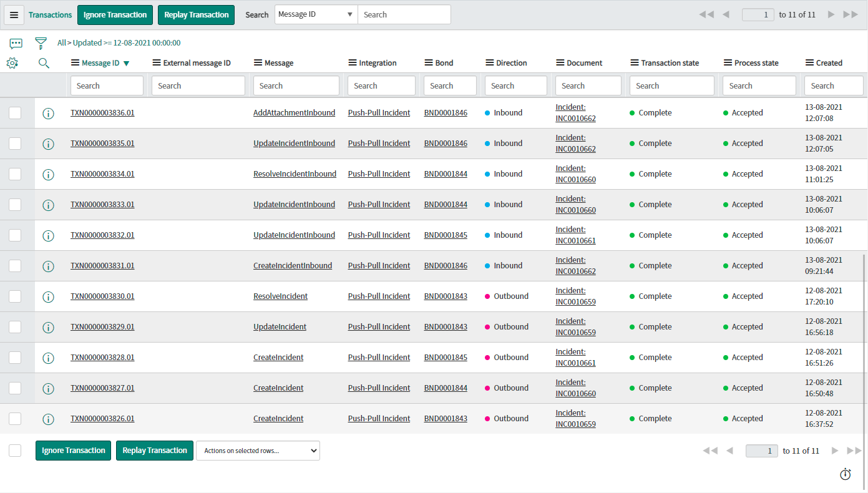Screen dimensions: 868x493
Task: Sort by the Message ID column header
Action: point(100,63)
